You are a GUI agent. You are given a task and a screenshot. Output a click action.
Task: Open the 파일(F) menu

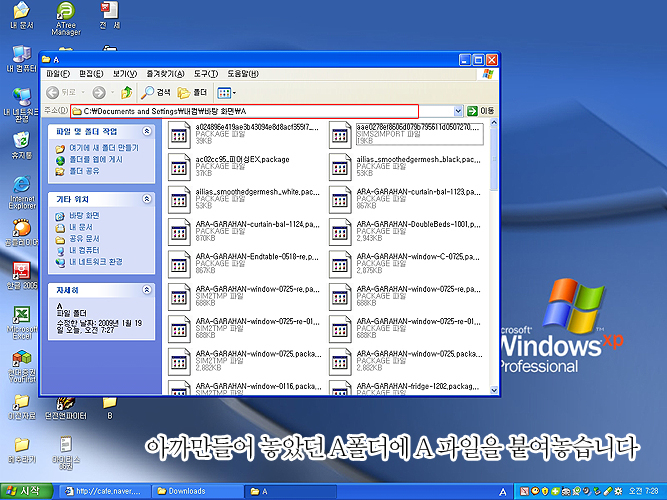(59, 74)
